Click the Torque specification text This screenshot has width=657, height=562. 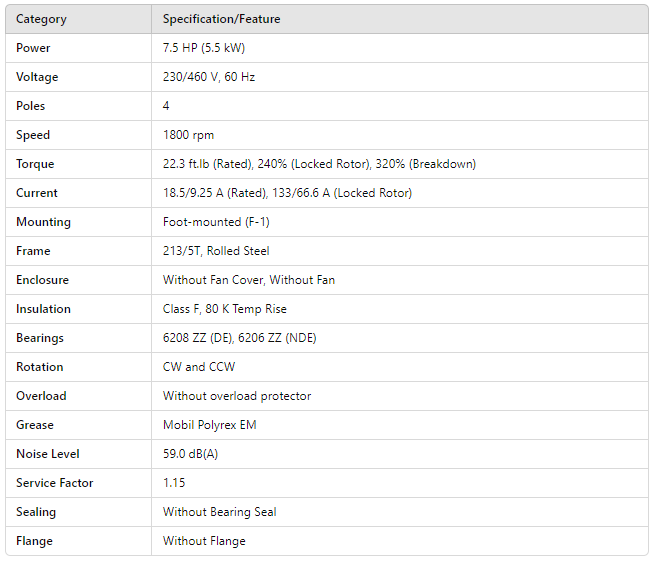coord(319,164)
